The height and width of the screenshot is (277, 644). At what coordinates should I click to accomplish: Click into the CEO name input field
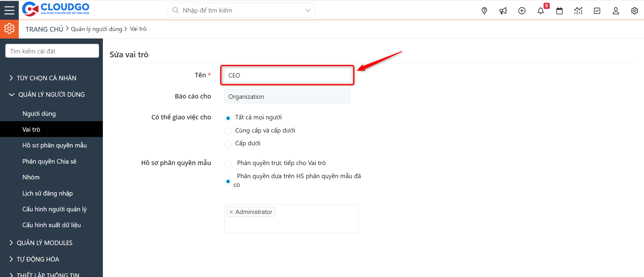[287, 75]
